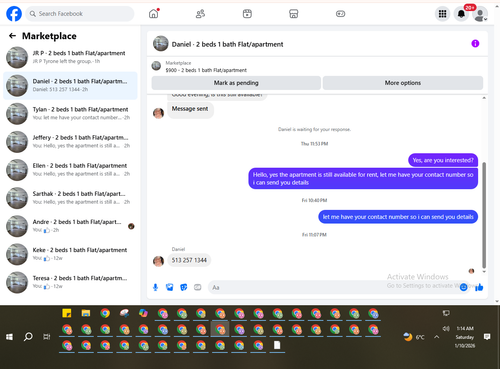This screenshot has height=369, width=500.
Task: Click the 'Yes, are you interested?' message
Action: pyautogui.click(x=443, y=160)
